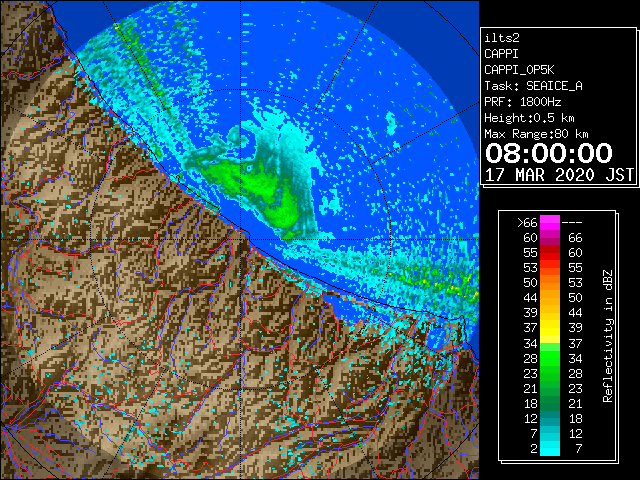This screenshot has width=640, height=480.
Task: Click the 08:00:00 timestamp
Action: 549,153
